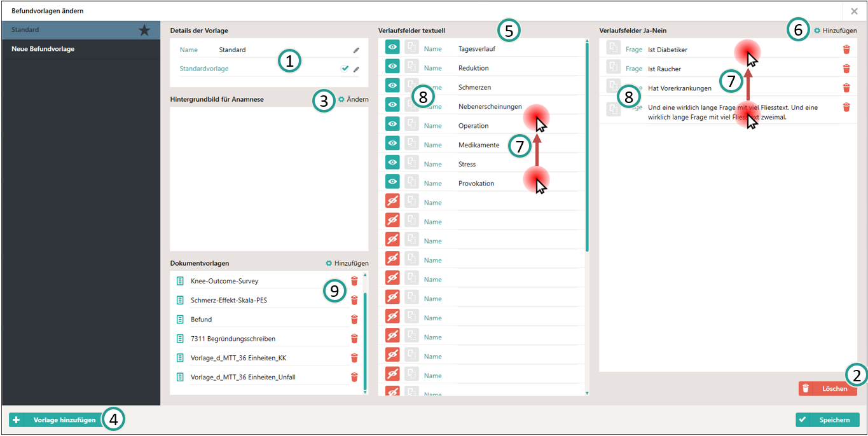Screen dimensions: 868x436
Task: Click the red Löschen button
Action: (827, 388)
